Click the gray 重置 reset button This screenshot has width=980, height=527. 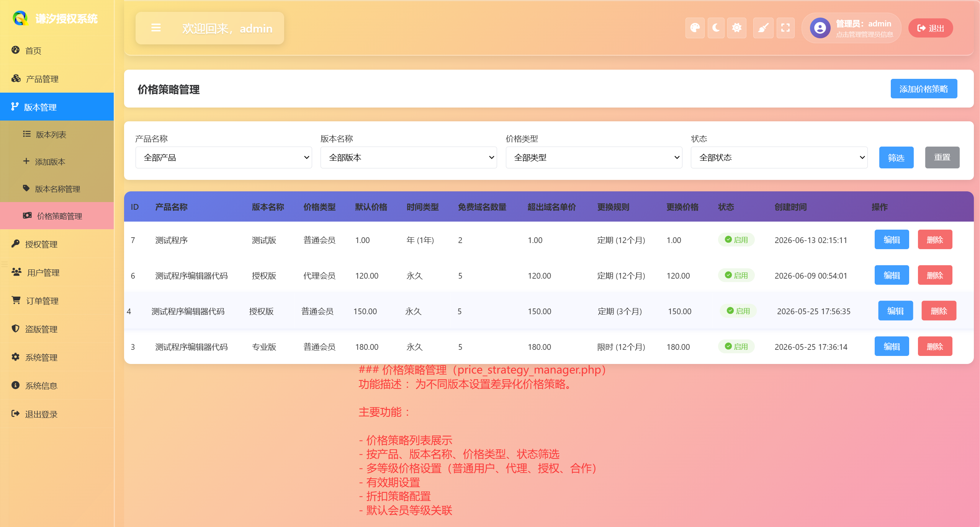pyautogui.click(x=942, y=157)
